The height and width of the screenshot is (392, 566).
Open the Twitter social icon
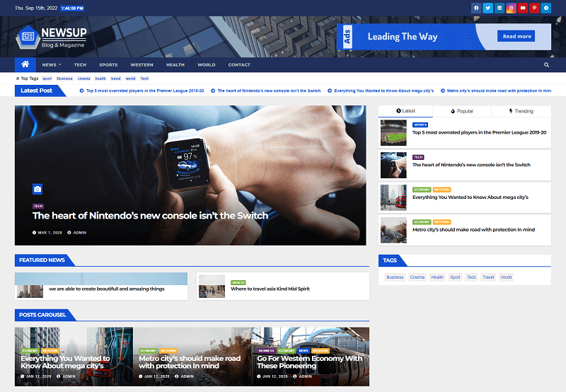487,8
